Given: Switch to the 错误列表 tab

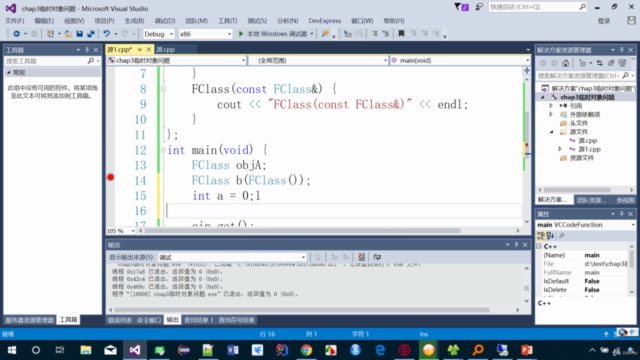Looking at the screenshot, I should pyautogui.click(x=120, y=320).
